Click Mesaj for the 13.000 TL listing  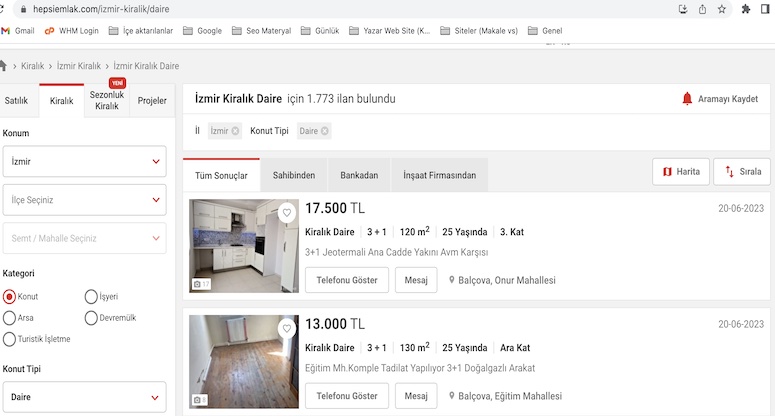(x=416, y=396)
